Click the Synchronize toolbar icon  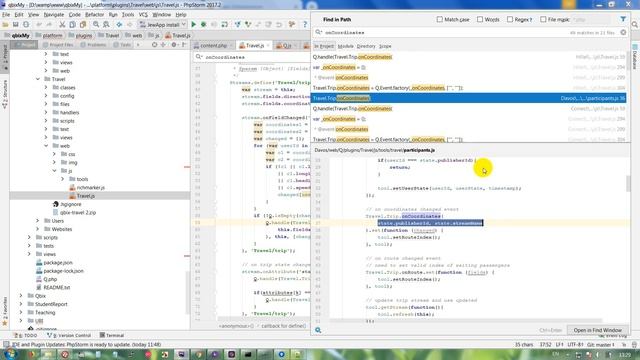(x=26, y=25)
